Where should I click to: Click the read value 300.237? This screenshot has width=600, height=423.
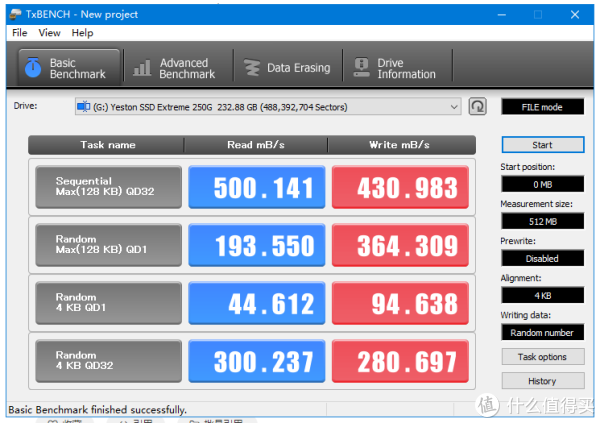pyautogui.click(x=257, y=361)
